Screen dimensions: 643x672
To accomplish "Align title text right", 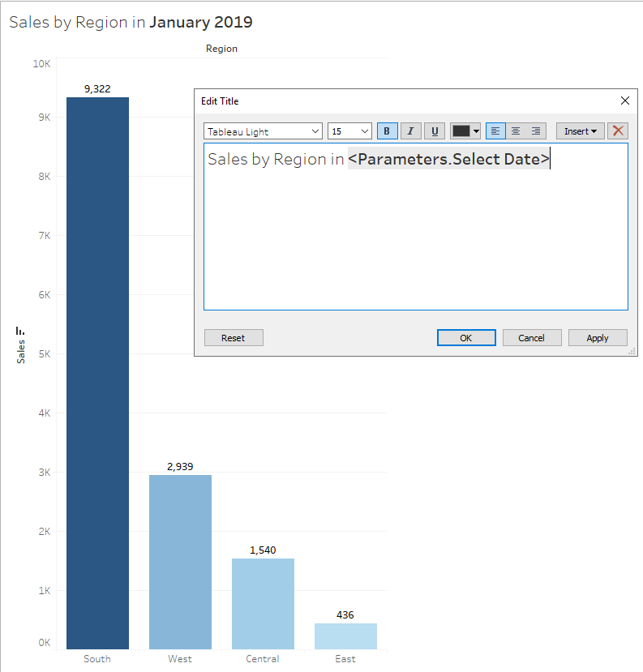I will tap(536, 131).
